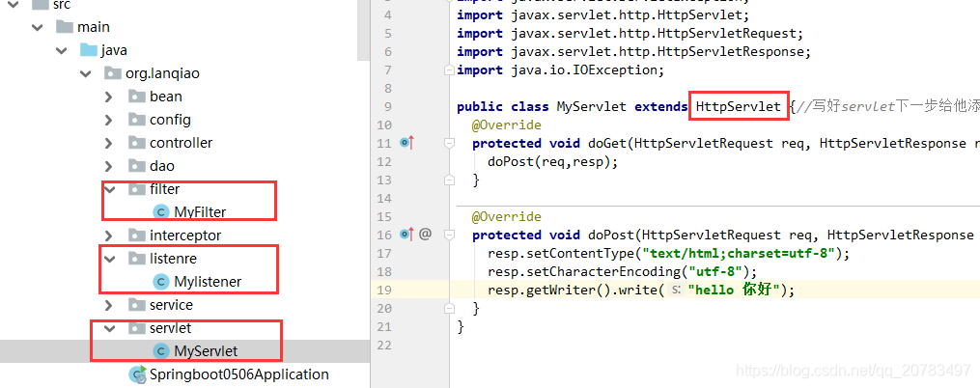This screenshot has height=388, width=980.
Task: Click the interceptor package folder icon
Action: 137,236
